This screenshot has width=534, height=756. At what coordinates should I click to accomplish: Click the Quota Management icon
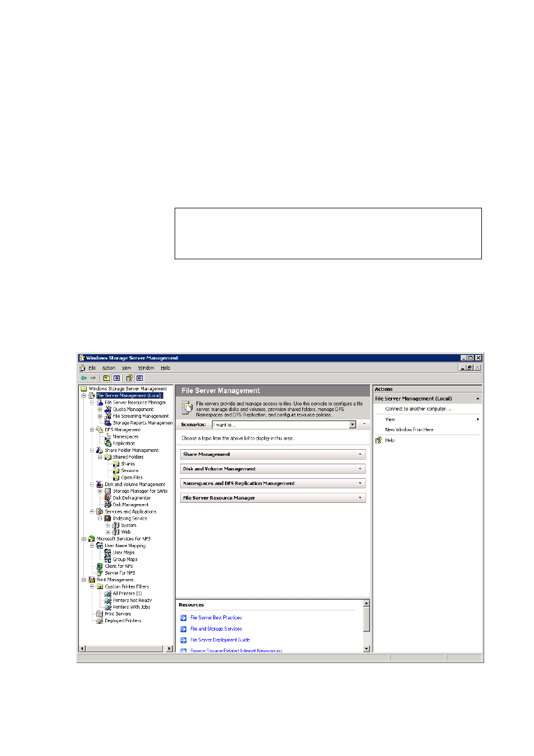(x=108, y=409)
